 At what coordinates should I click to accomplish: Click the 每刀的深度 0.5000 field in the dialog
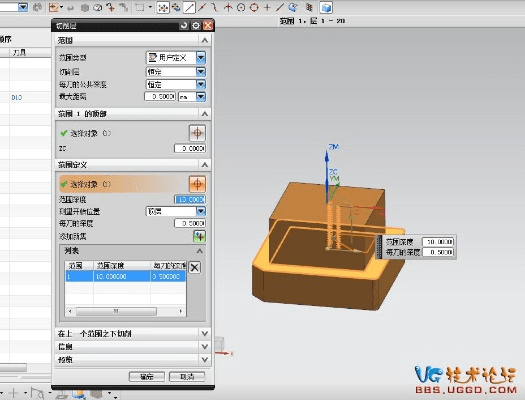click(x=190, y=223)
